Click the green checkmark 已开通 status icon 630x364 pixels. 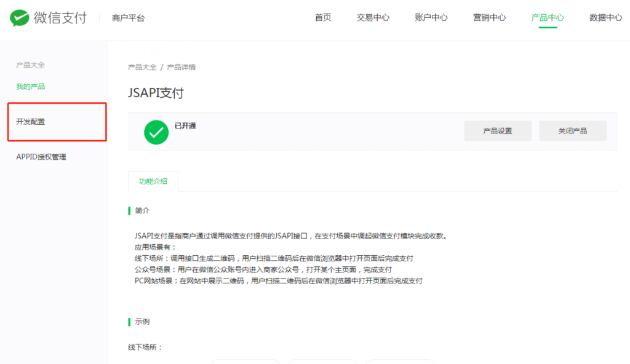tap(156, 132)
